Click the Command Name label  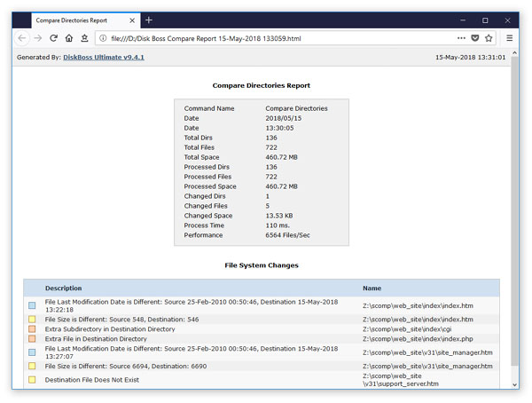pos(209,108)
